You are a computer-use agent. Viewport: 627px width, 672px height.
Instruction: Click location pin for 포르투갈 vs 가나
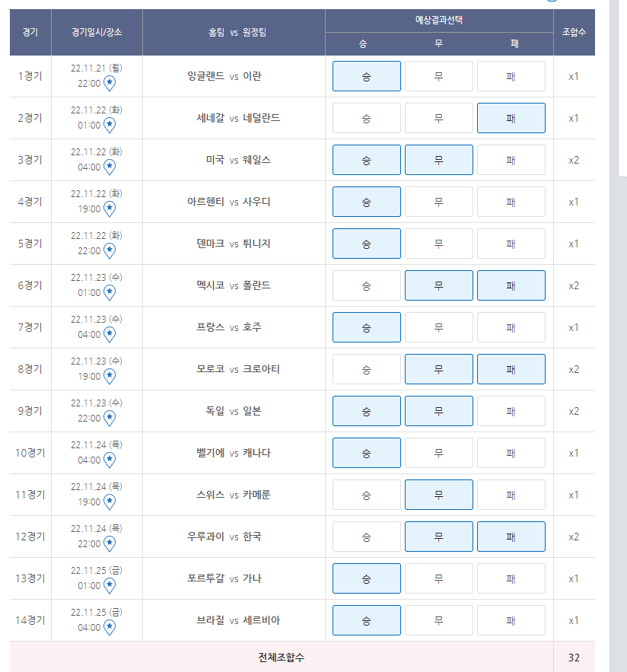click(110, 585)
